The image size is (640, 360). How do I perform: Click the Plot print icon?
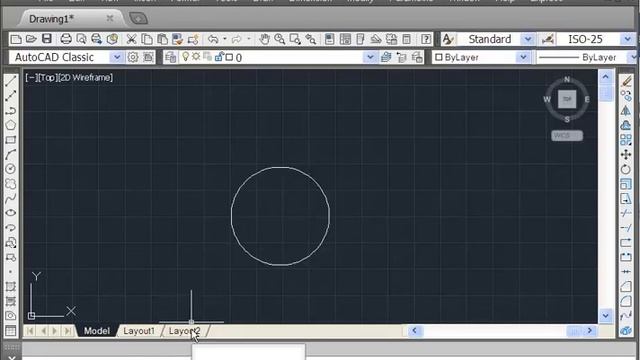pyautogui.click(x=66, y=39)
